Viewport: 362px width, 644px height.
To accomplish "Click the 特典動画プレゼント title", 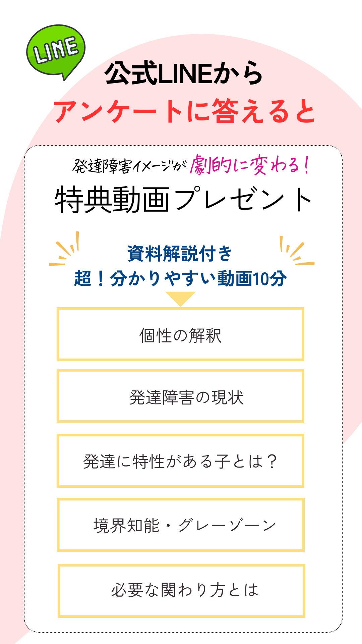I will point(183,200).
